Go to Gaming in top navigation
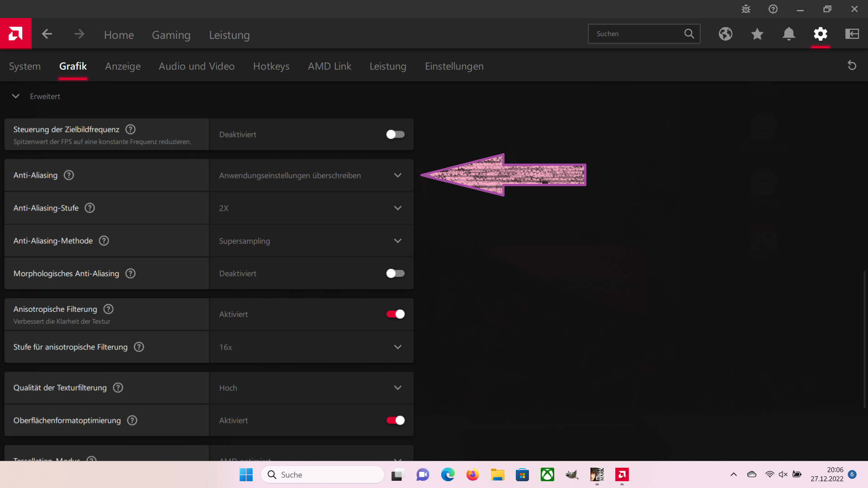The height and width of the screenshot is (488, 868). (x=171, y=35)
